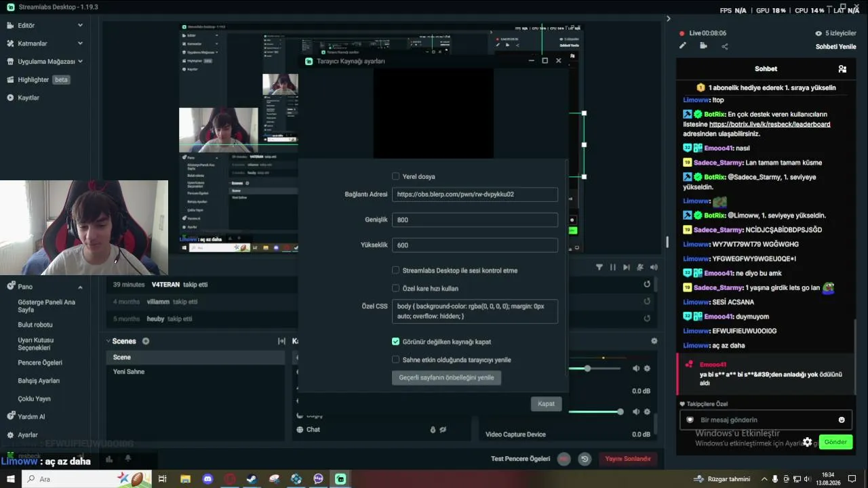868x488 pixels.
Task: Mute event alert sounds speaker icon
Action: pos(654,267)
